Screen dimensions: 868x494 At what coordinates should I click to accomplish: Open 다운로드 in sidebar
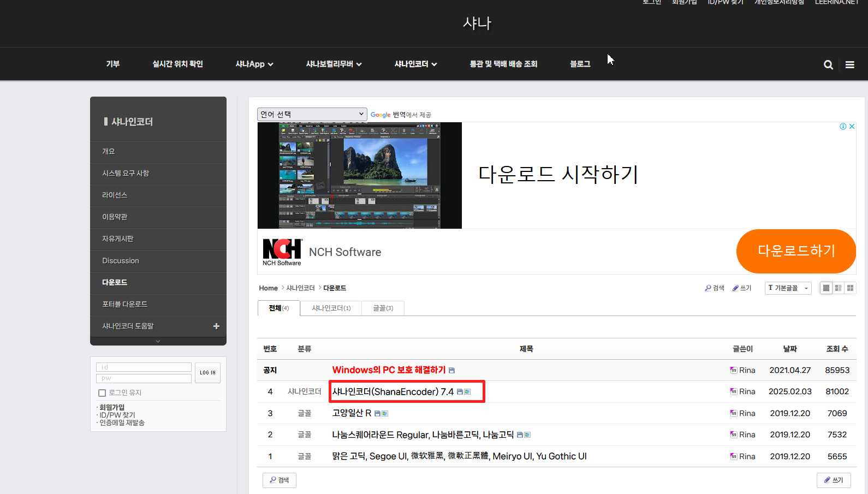point(158,282)
